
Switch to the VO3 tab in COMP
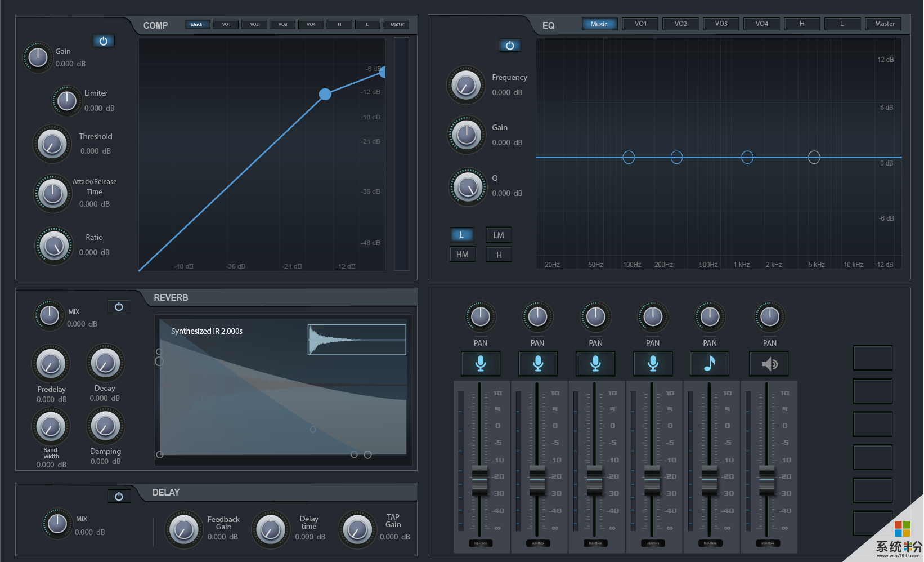pos(282,24)
